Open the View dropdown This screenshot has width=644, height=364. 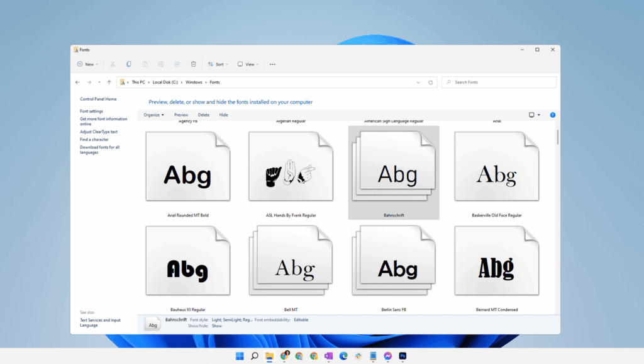click(x=247, y=64)
